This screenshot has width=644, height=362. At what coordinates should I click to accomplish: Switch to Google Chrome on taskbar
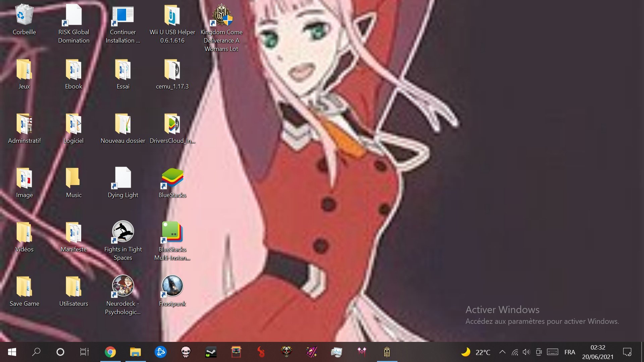pos(110,352)
